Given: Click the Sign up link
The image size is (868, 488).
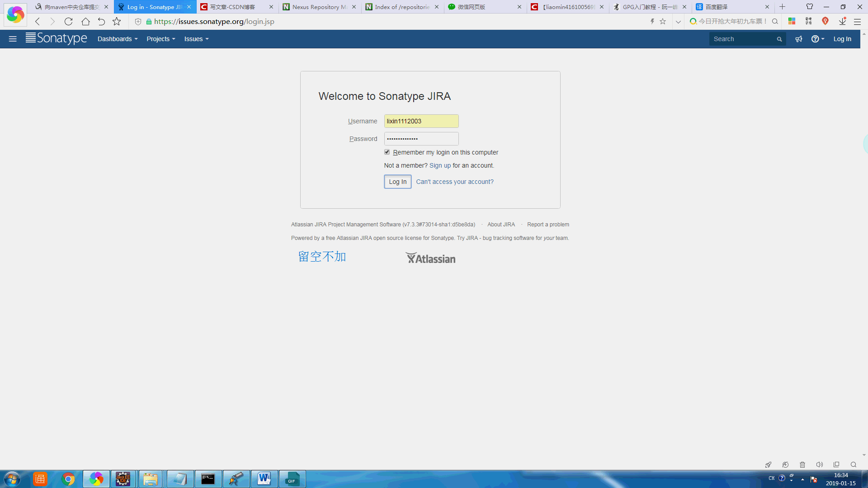Looking at the screenshot, I should (x=440, y=165).
